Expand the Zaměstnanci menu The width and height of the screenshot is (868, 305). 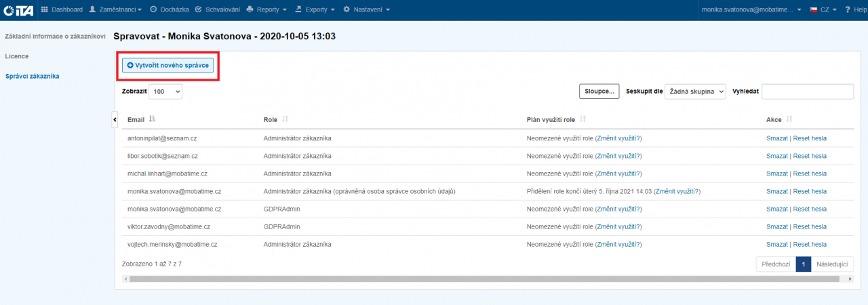(115, 9)
